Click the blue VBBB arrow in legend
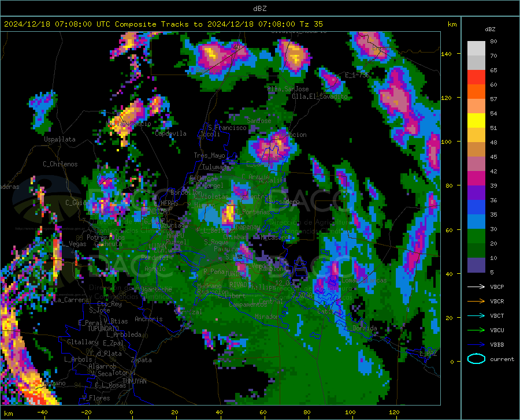Screen dimensions: 520x420 476,344
